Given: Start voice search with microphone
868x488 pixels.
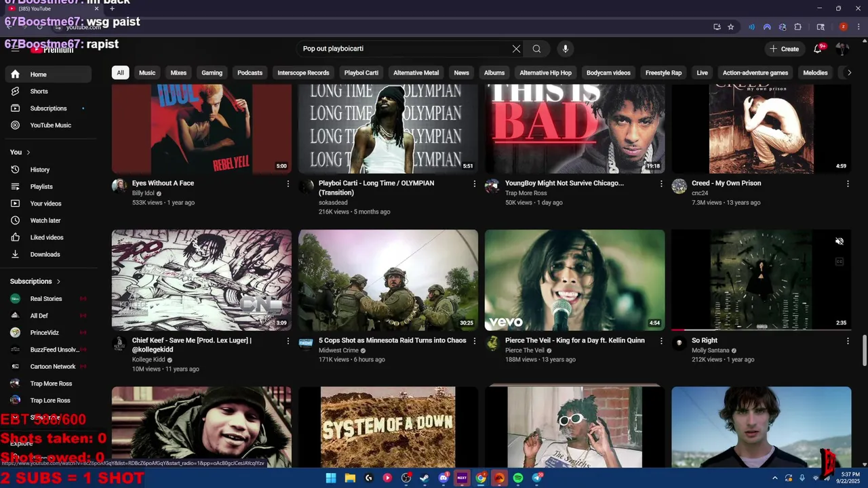Looking at the screenshot, I should pyautogui.click(x=565, y=49).
